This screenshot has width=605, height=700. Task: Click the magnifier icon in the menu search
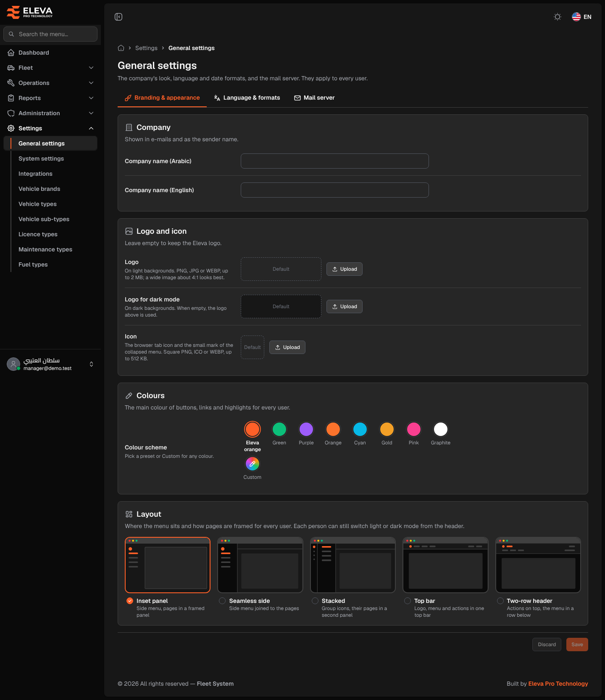[11, 34]
